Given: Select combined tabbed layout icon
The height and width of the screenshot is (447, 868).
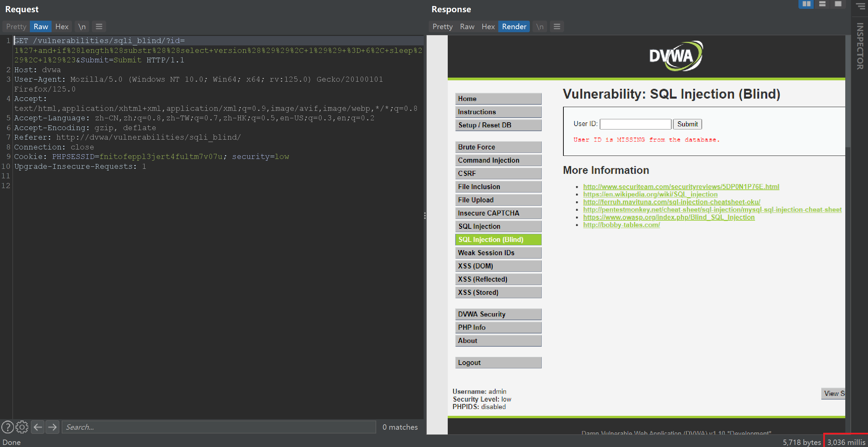Looking at the screenshot, I should coord(838,4).
